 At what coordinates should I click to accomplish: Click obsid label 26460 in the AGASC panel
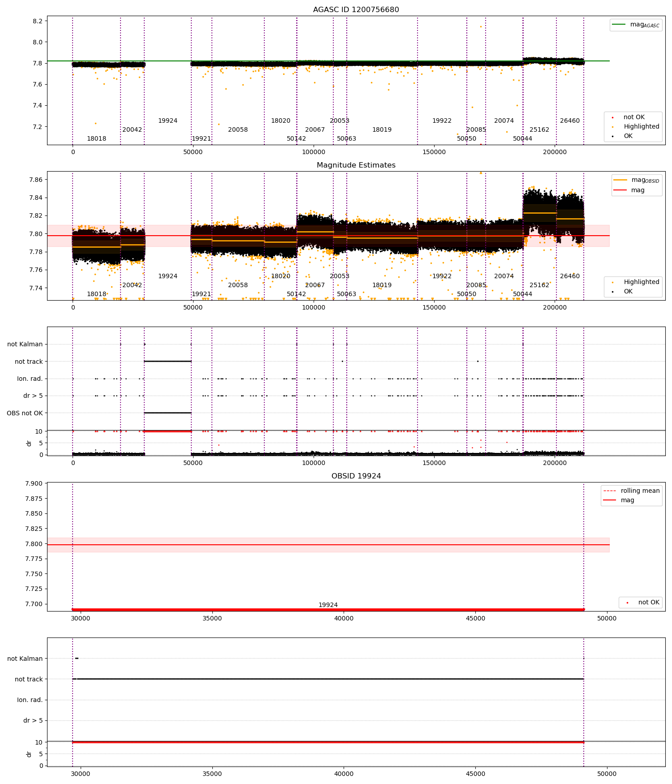(x=570, y=121)
